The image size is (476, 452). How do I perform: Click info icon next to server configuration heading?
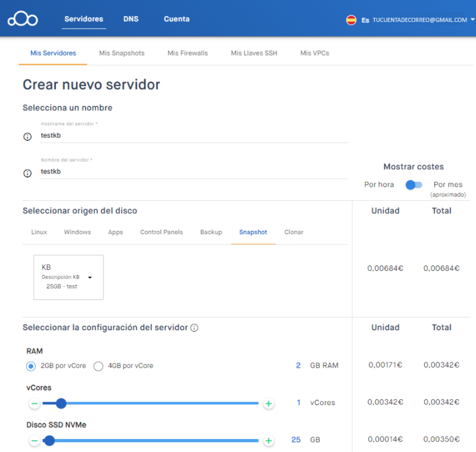click(194, 328)
